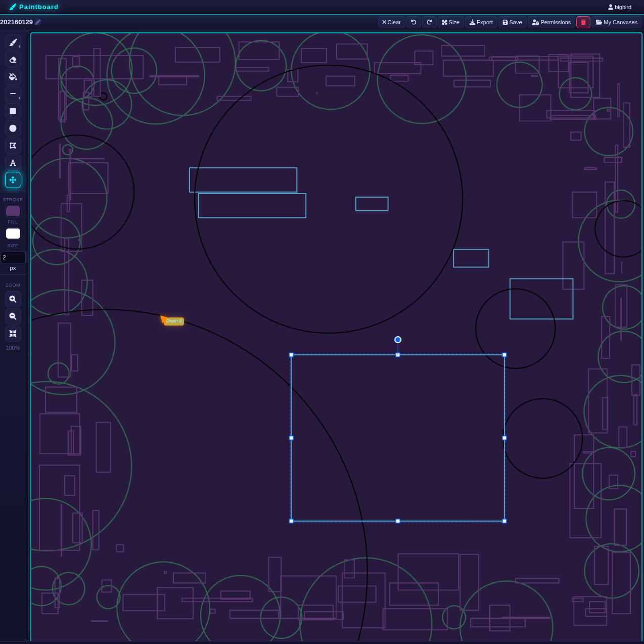
Task: Undo the last action
Action: pos(413,22)
